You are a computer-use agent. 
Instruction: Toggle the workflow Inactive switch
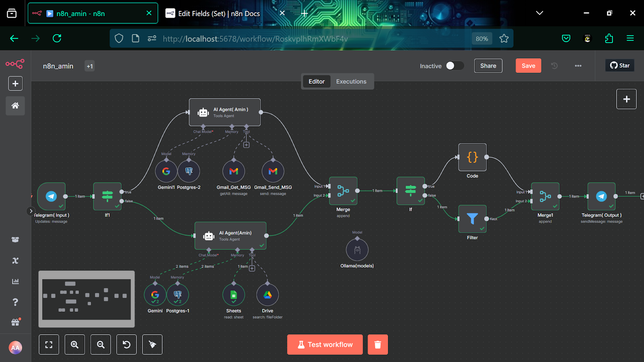point(455,66)
